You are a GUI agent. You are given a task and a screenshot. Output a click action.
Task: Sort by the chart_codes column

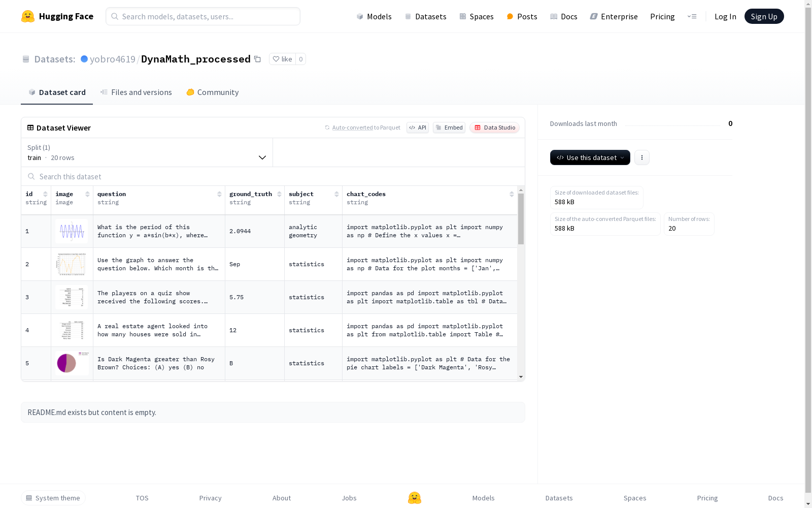coord(512,194)
